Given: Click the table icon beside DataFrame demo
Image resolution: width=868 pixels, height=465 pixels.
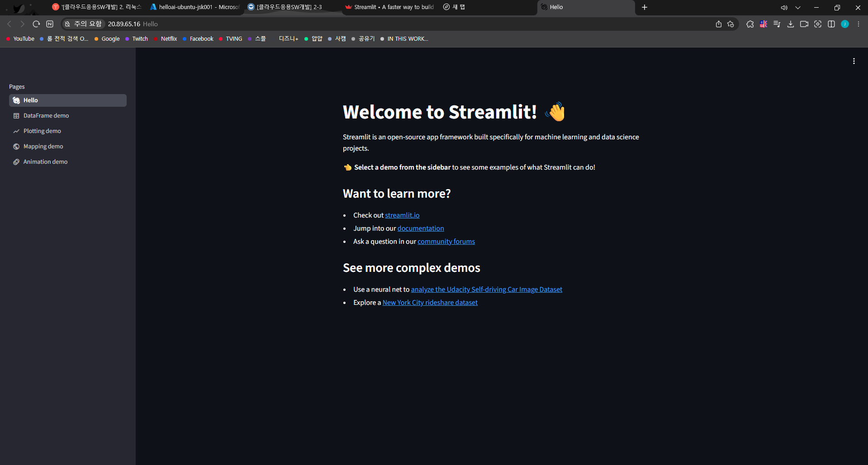Looking at the screenshot, I should 16,116.
